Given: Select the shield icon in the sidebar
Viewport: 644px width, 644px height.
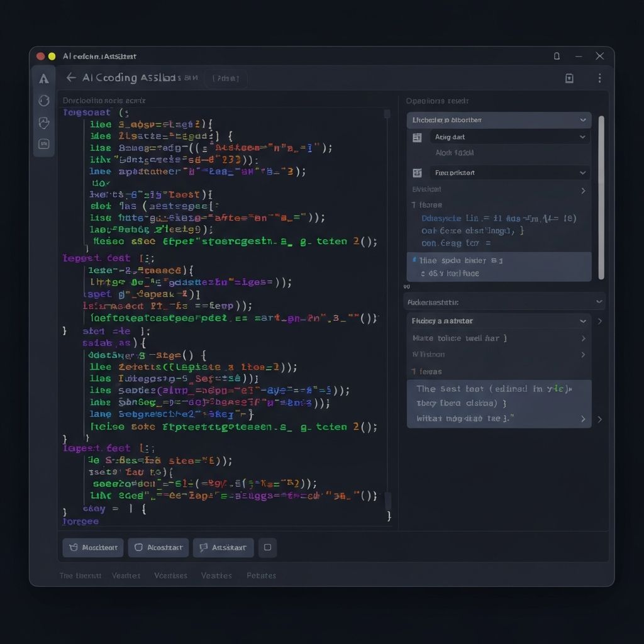Looking at the screenshot, I should click(43, 123).
